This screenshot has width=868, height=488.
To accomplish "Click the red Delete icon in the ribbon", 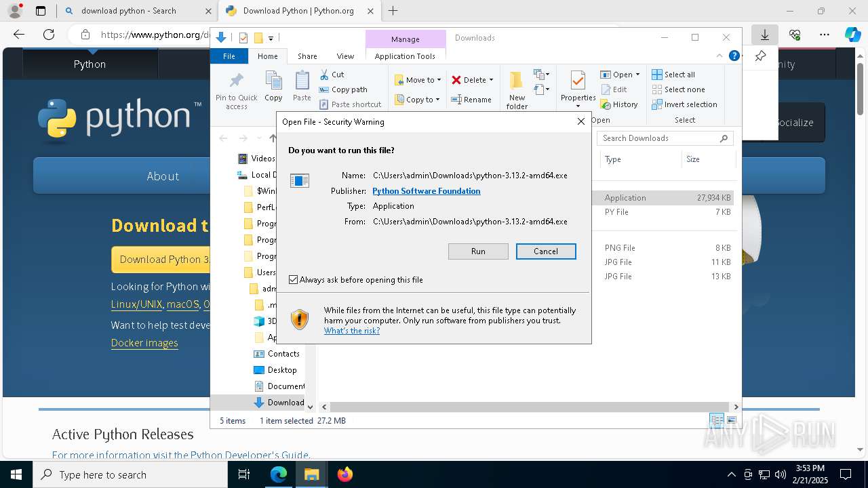I will (456, 80).
